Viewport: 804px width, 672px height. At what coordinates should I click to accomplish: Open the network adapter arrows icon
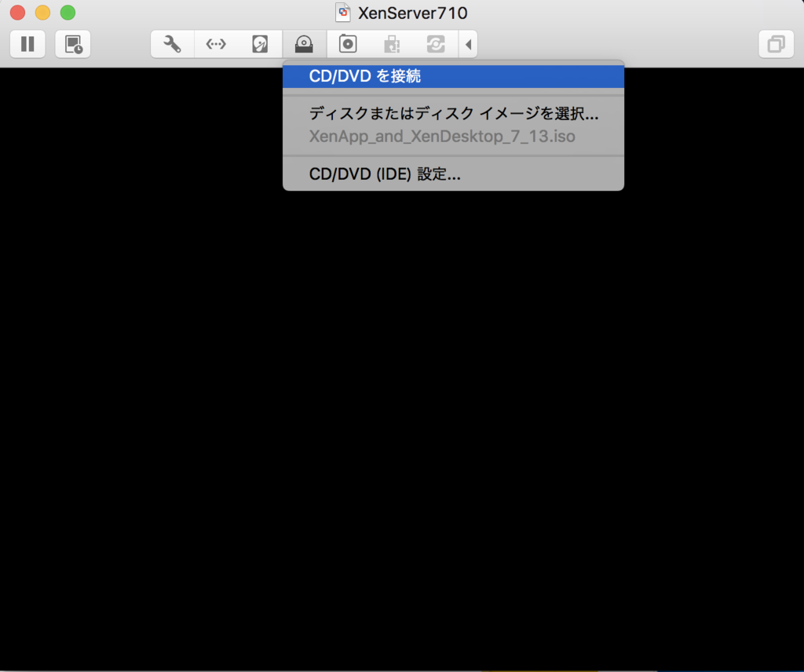click(216, 44)
